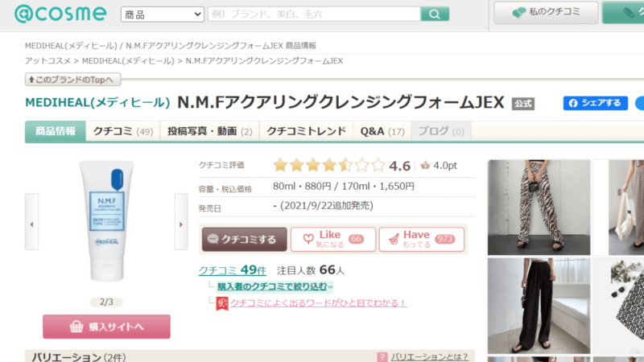Click このブランドのTopへ button

point(72,80)
